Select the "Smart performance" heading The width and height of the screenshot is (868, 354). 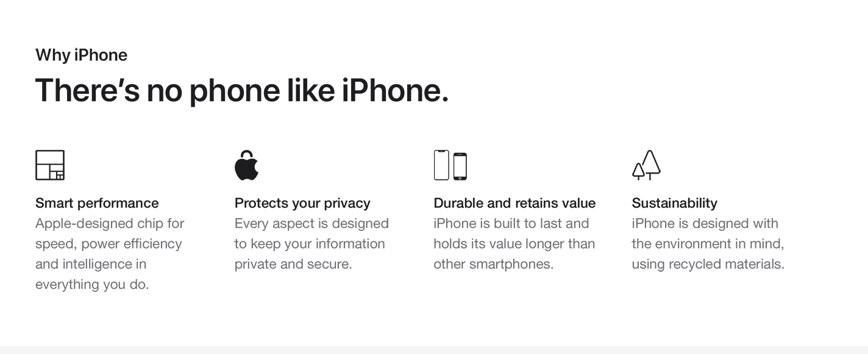point(97,203)
